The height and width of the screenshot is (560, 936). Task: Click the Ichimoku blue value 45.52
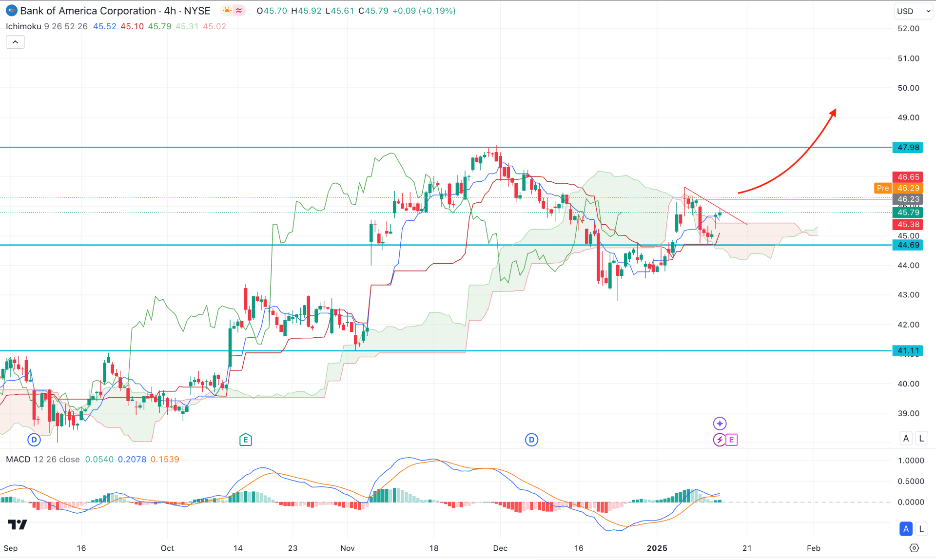(x=105, y=26)
